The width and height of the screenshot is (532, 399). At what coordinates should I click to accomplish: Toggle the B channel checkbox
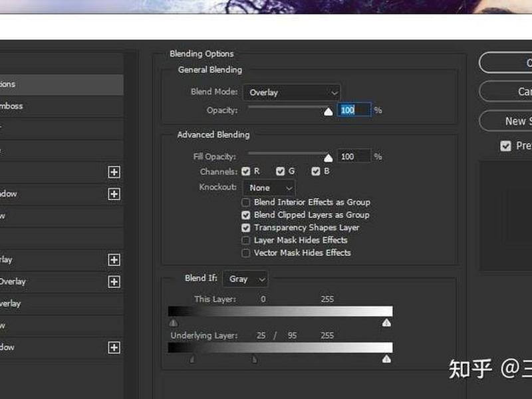click(316, 172)
